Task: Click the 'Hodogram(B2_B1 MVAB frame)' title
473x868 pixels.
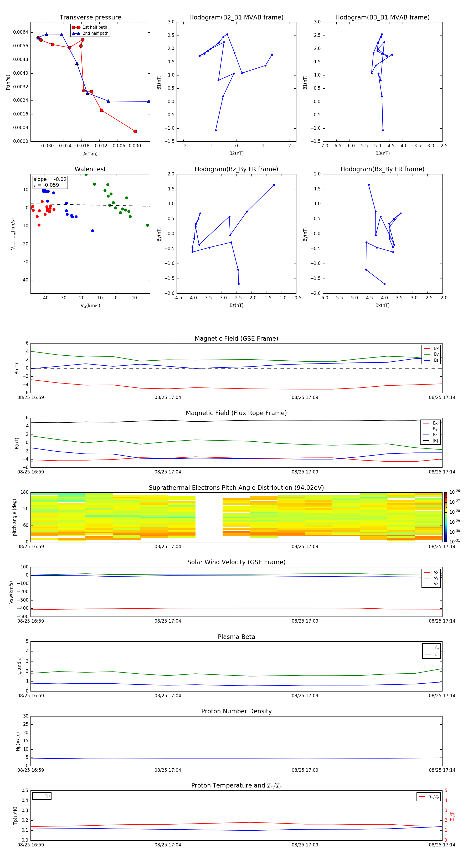Action: [x=236, y=18]
